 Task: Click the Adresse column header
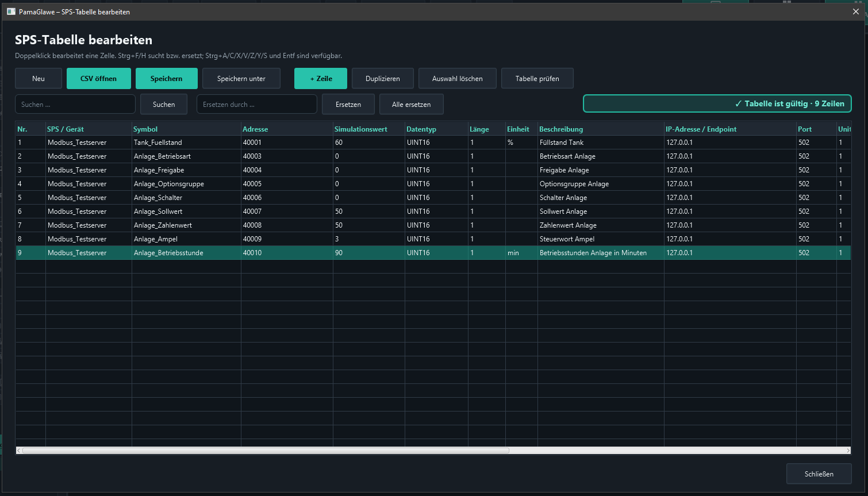click(x=287, y=129)
